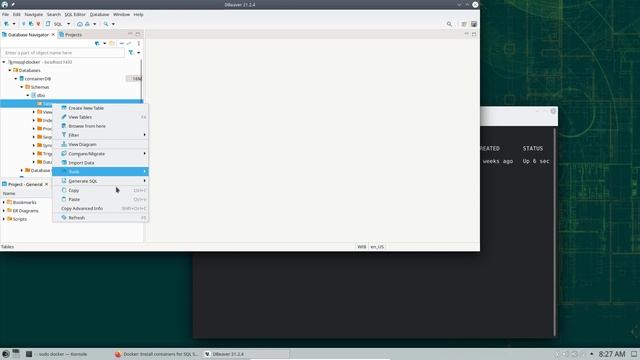Open the File menu

6,14
